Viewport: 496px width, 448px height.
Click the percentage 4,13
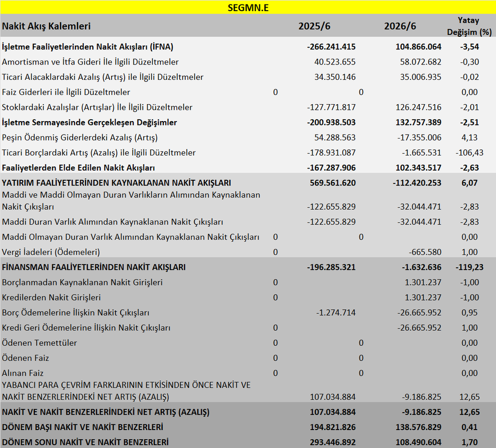pyautogui.click(x=469, y=138)
